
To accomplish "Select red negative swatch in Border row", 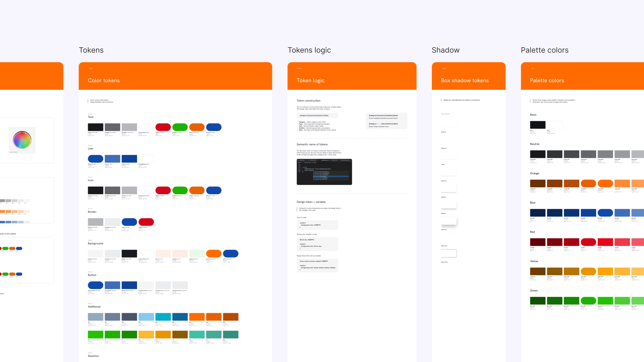I will pyautogui.click(x=146, y=222).
